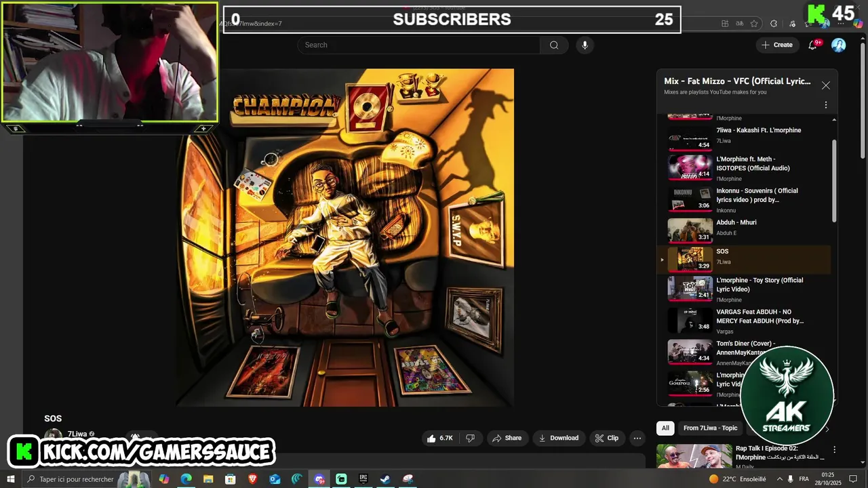Viewport: 868px width, 488px height.
Task: Click Abduh E channel name in playlist
Action: 726,233
